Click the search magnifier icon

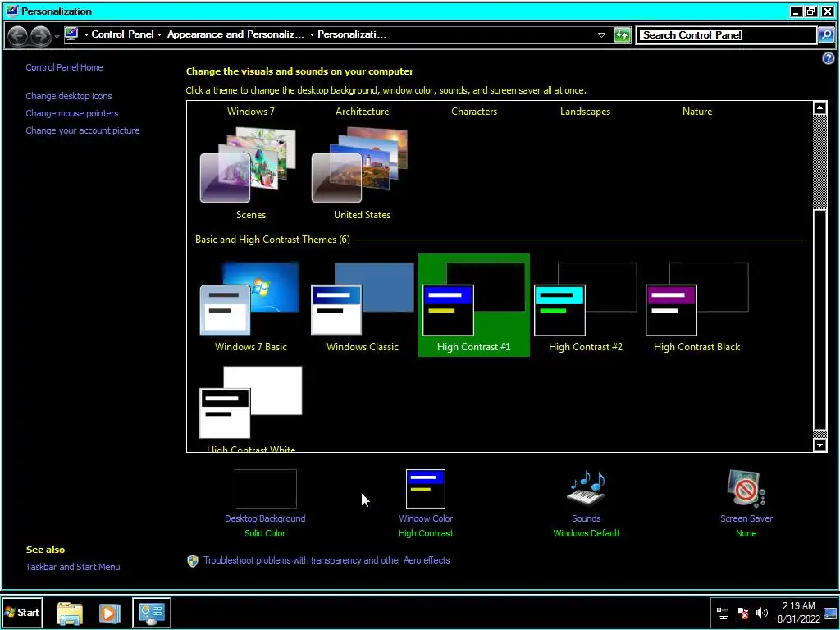coord(826,35)
